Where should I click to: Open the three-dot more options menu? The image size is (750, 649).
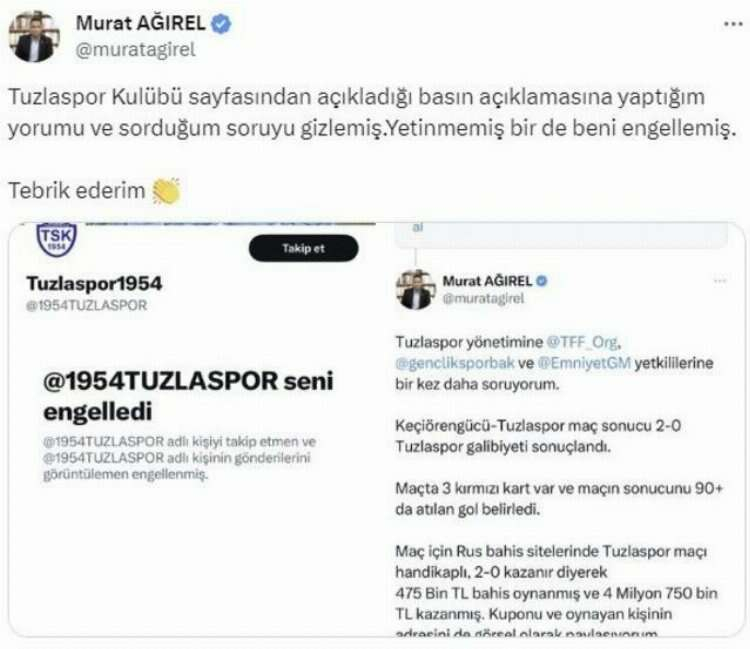pyautogui.click(x=733, y=23)
